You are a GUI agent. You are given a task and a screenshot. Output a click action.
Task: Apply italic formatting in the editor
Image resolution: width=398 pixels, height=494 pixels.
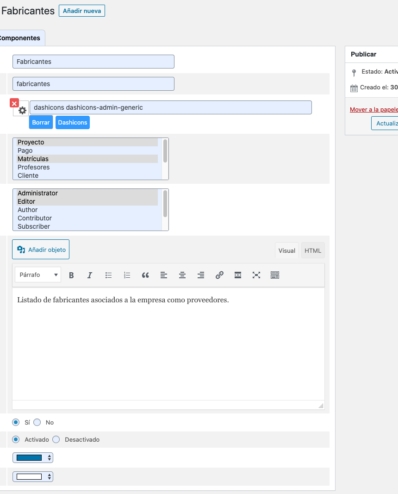tap(89, 275)
